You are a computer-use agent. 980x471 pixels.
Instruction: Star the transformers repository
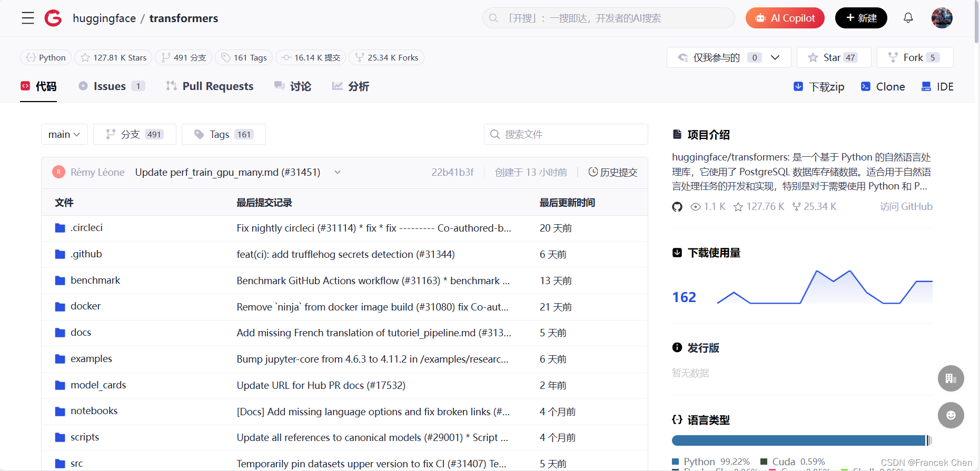[x=834, y=57]
